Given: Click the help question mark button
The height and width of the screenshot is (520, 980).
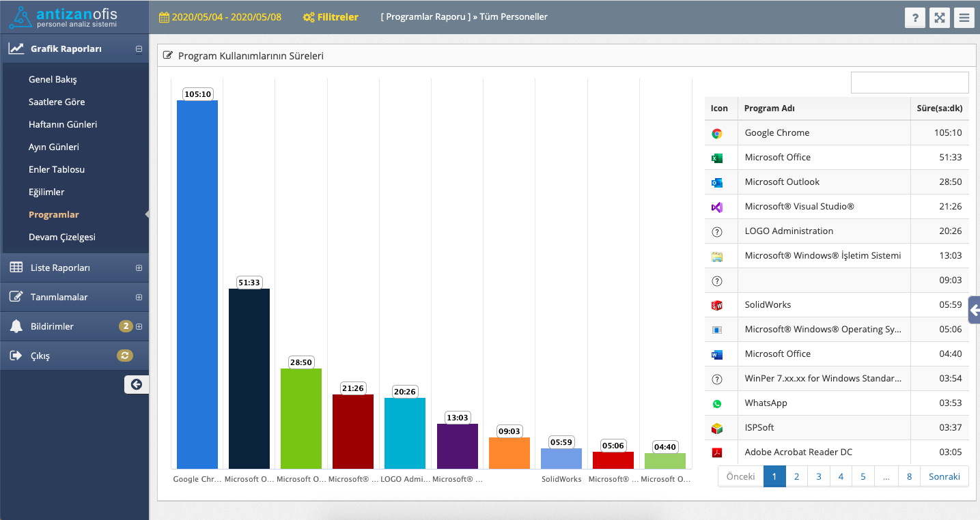Looking at the screenshot, I should [x=915, y=18].
